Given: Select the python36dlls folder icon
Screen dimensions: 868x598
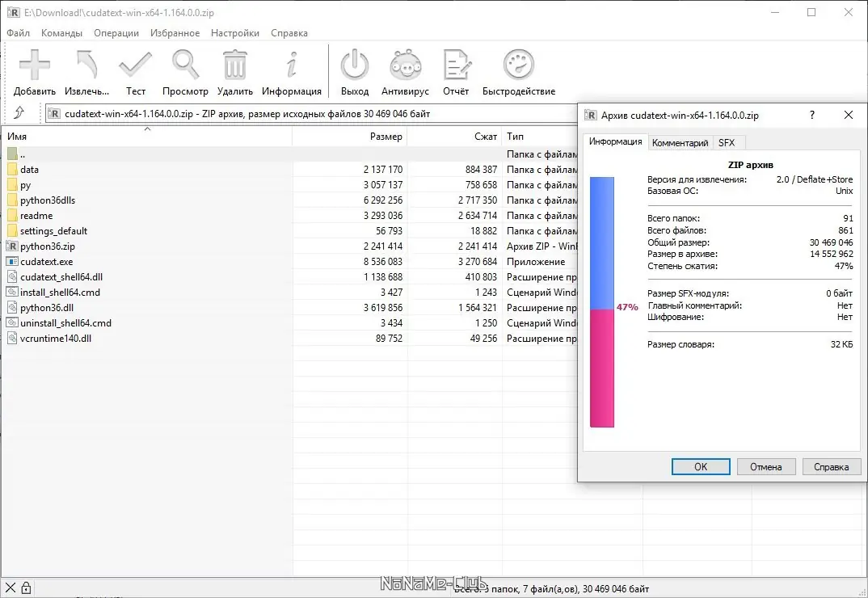Looking at the screenshot, I should click(x=12, y=200).
